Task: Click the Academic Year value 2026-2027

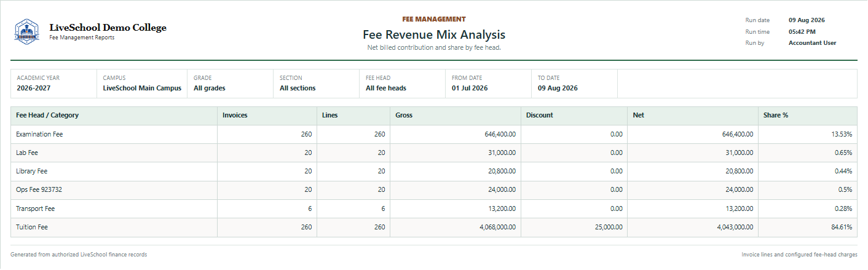Action: point(34,88)
